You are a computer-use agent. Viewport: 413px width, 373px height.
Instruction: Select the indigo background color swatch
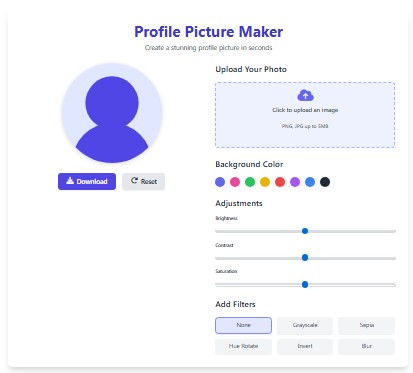coord(220,182)
